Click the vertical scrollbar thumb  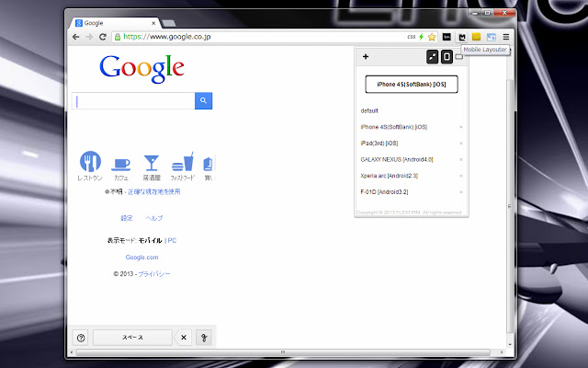point(509,206)
